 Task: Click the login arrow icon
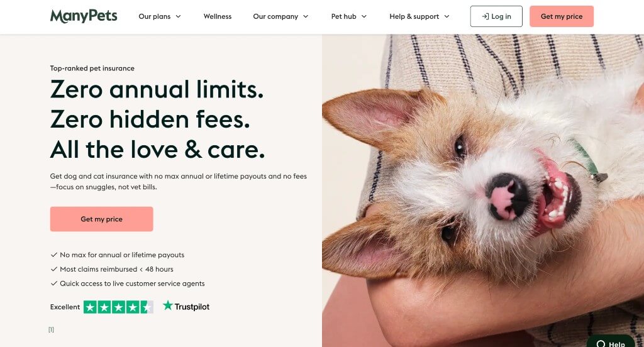coord(485,16)
